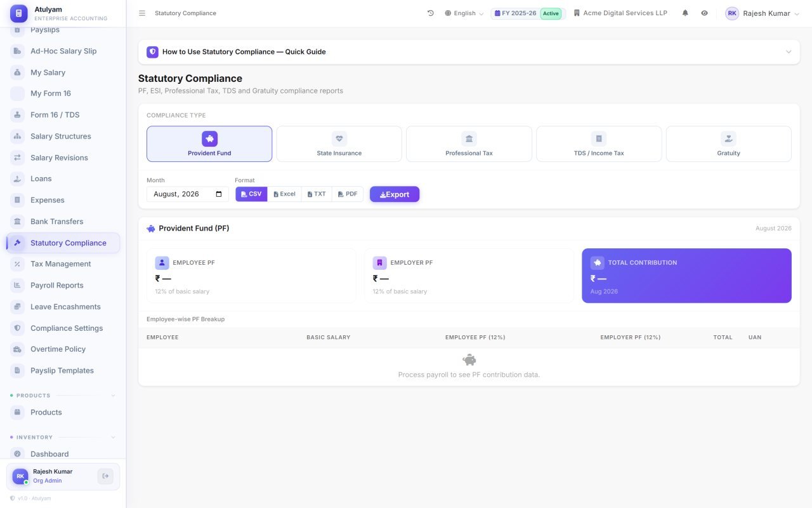Click the shield icon in Quick Guide
Image resolution: width=812 pixels, height=508 pixels.
(152, 52)
